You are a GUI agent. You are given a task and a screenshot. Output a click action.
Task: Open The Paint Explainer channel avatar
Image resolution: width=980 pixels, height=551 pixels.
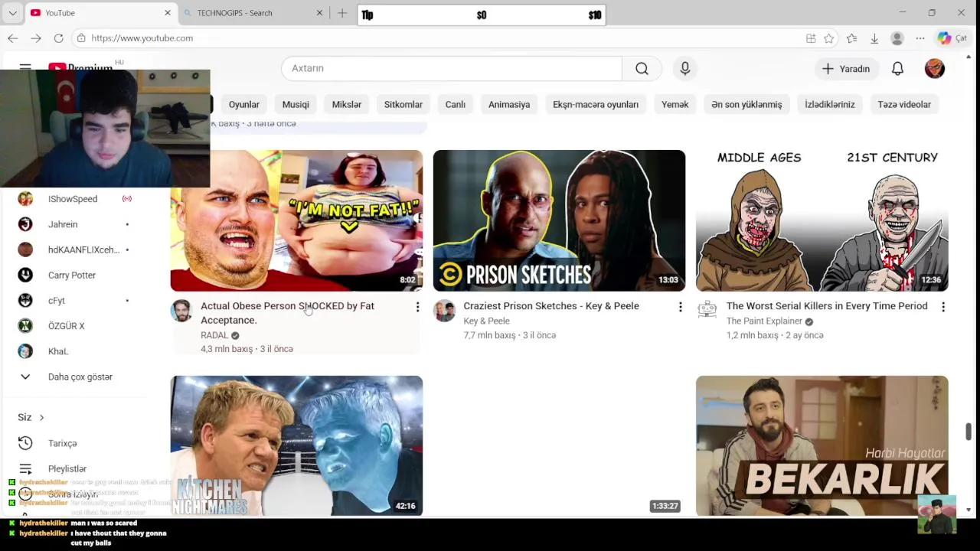[x=707, y=311]
